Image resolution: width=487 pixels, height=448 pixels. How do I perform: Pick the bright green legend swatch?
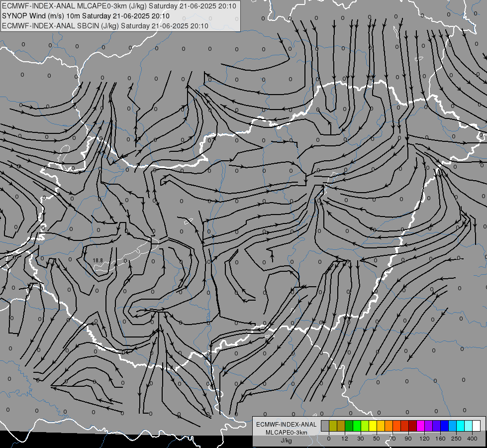coord(357,426)
